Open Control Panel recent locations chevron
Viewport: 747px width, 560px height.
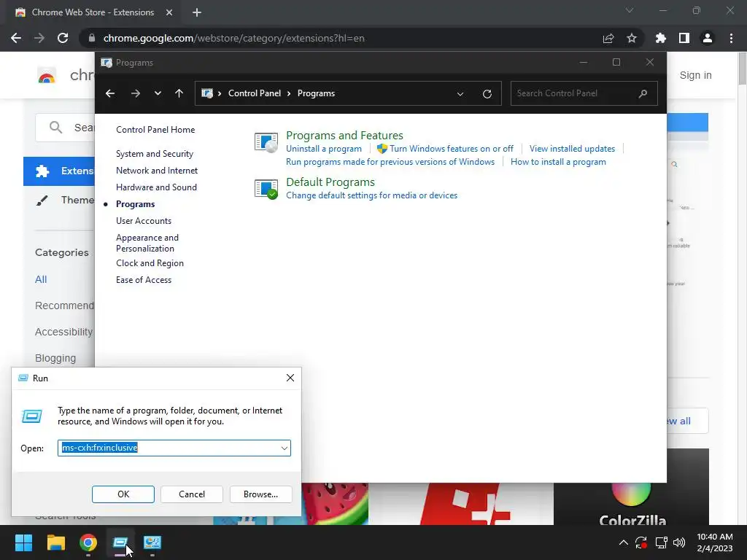tap(158, 93)
